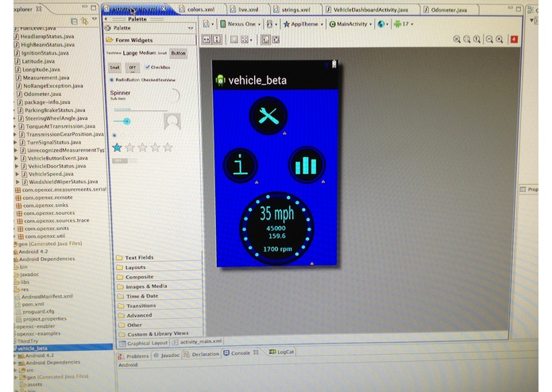Open the Nexus One device dropdown
Viewport: 552px width, 392px height.
240,24
